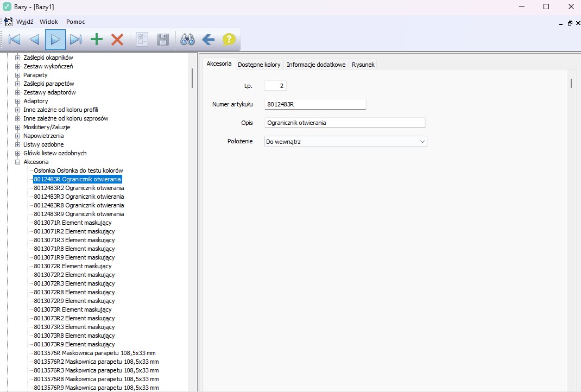Open search with the binoculars icon
Viewport: 581px width, 392px height.
pos(187,39)
